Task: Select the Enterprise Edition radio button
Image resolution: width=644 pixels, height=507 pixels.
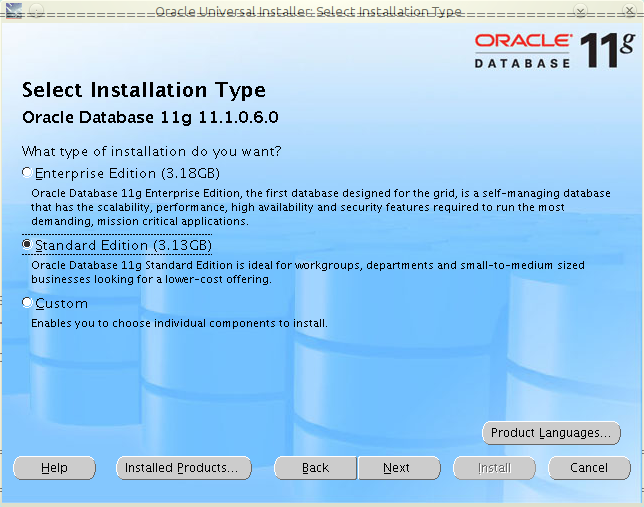Action: [27, 173]
